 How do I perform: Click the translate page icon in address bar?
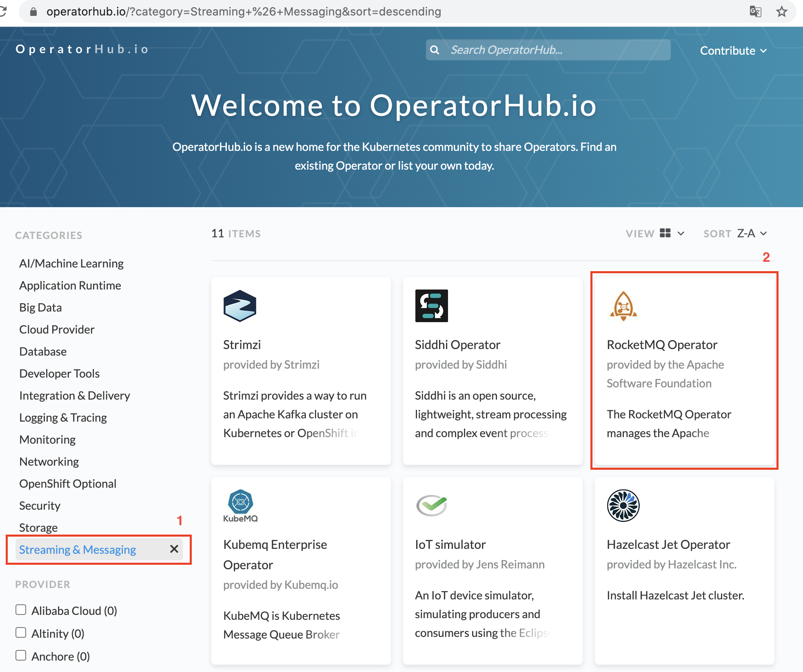click(x=755, y=11)
